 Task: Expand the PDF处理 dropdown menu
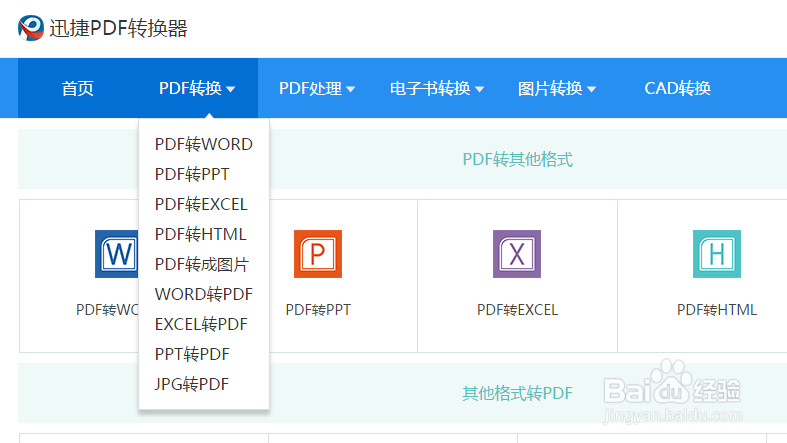coord(317,88)
